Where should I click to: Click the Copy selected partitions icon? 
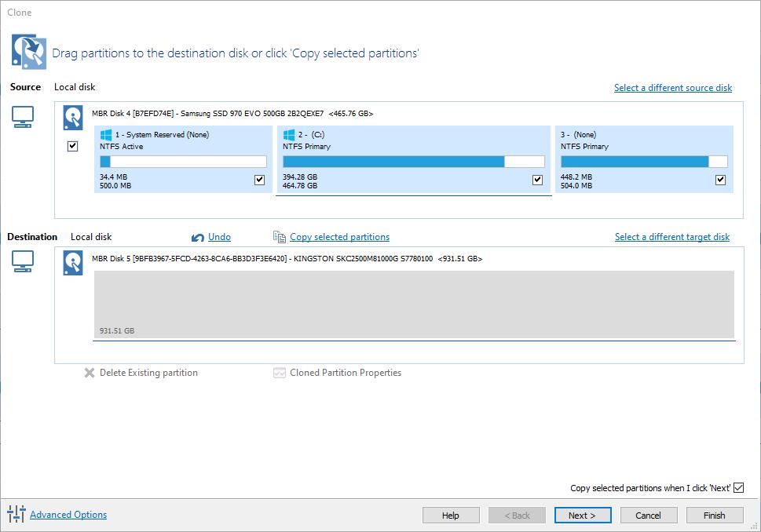click(279, 237)
